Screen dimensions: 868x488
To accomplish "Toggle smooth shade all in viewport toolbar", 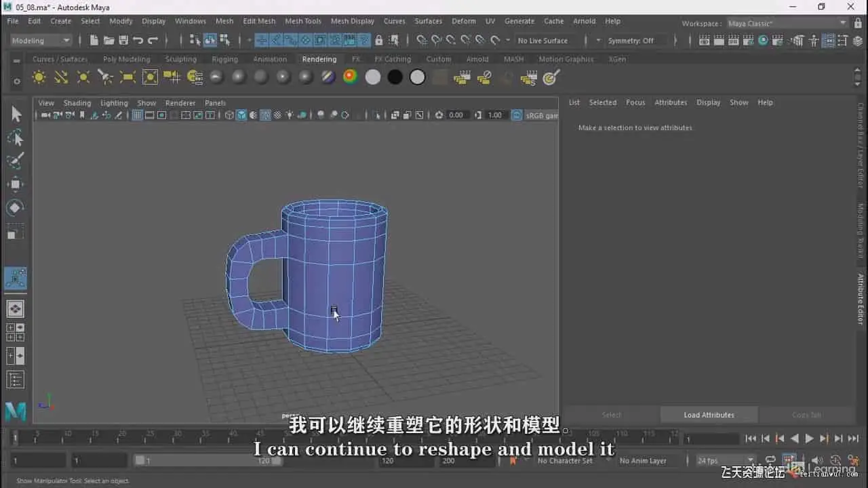I will [x=241, y=115].
